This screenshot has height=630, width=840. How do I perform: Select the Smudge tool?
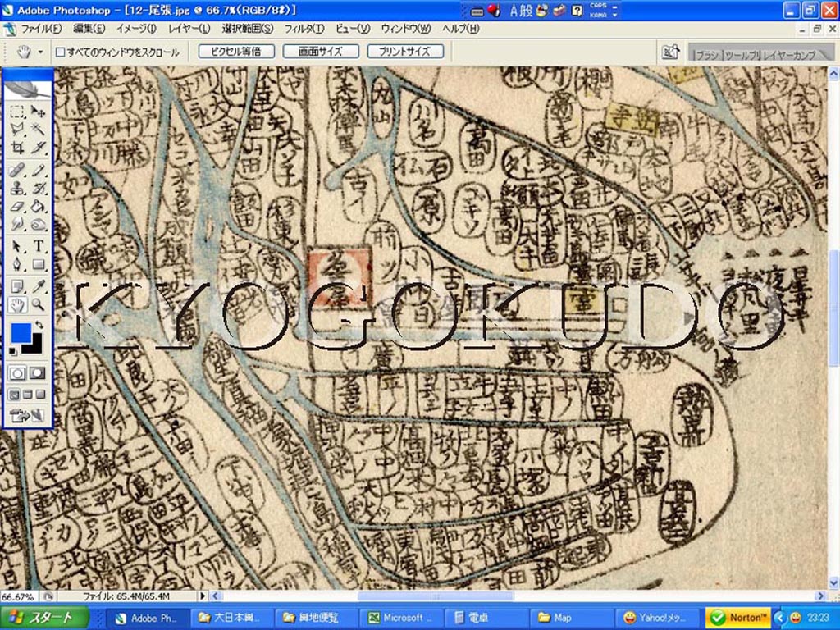[x=17, y=224]
